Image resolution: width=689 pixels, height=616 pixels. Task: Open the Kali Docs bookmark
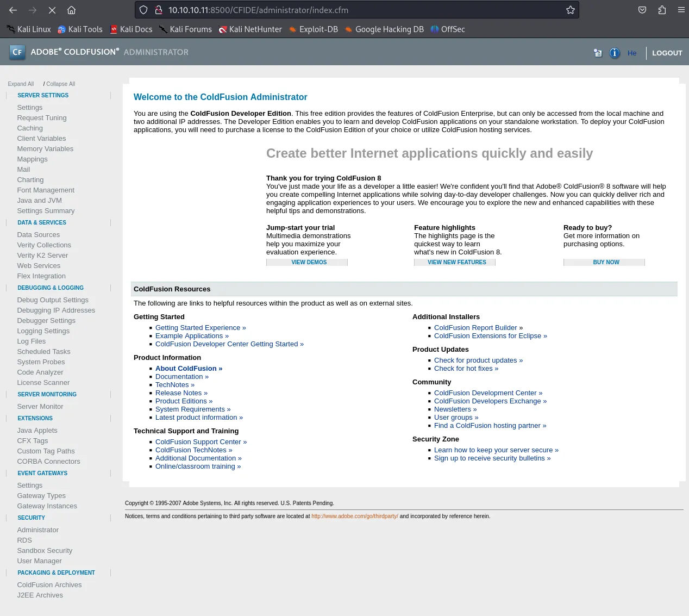pyautogui.click(x=131, y=29)
